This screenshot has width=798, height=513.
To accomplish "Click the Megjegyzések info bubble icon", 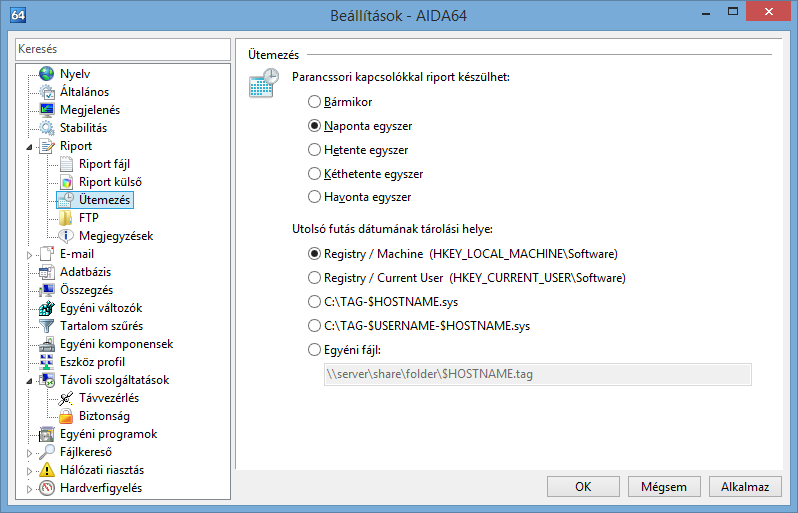I will click(66, 236).
